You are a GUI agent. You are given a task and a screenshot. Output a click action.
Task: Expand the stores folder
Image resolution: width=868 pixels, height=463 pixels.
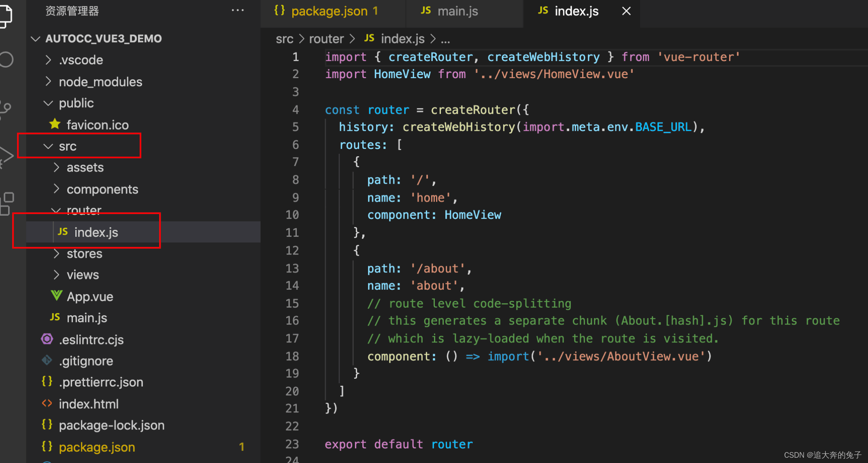point(56,253)
